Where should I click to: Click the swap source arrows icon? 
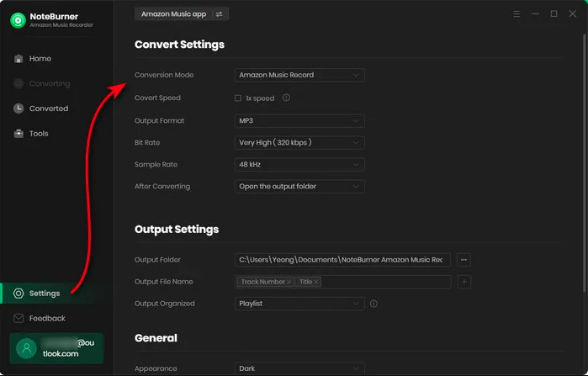pyautogui.click(x=219, y=14)
